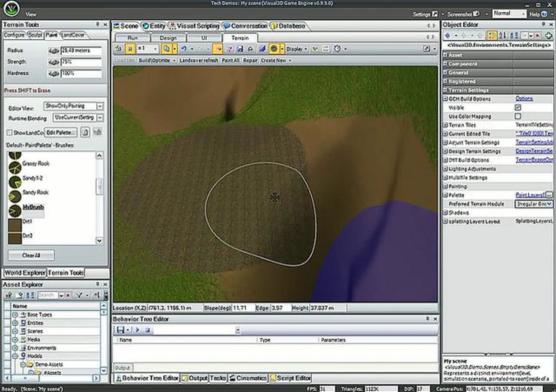Screen dimensions: 556x392
Task: Open the Runtime Blending dropdown
Action: [x=100, y=118]
